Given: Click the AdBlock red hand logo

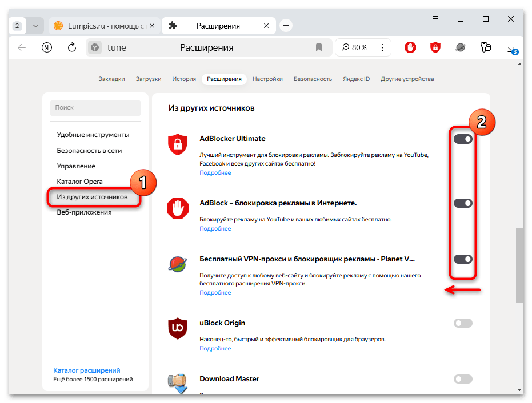Looking at the screenshot, I should (x=178, y=208).
